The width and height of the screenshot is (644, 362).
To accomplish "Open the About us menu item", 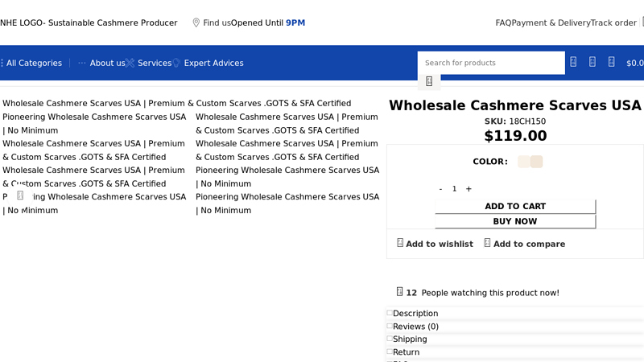I will tap(107, 63).
